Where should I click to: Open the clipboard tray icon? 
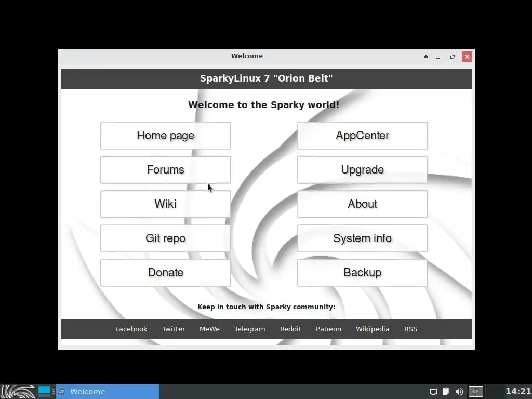point(445,392)
